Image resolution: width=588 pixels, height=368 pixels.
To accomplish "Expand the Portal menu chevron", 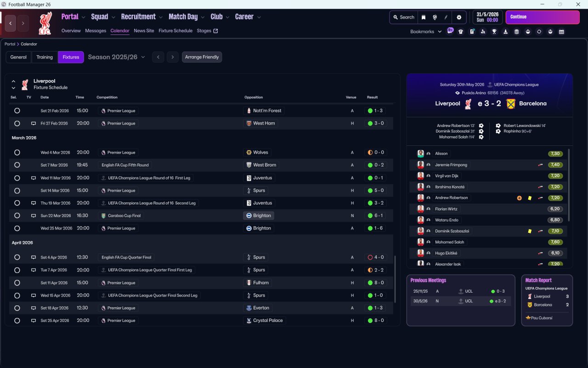I will (84, 17).
